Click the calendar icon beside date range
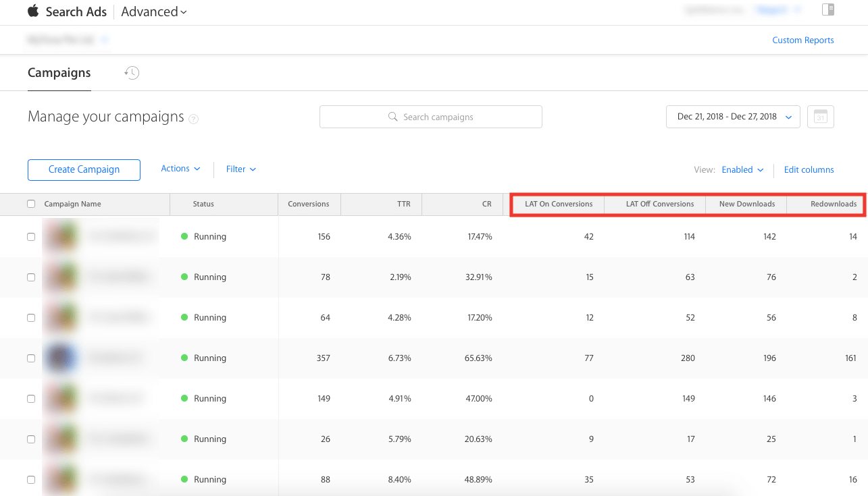Viewport: 868px width, 496px height. [x=821, y=117]
